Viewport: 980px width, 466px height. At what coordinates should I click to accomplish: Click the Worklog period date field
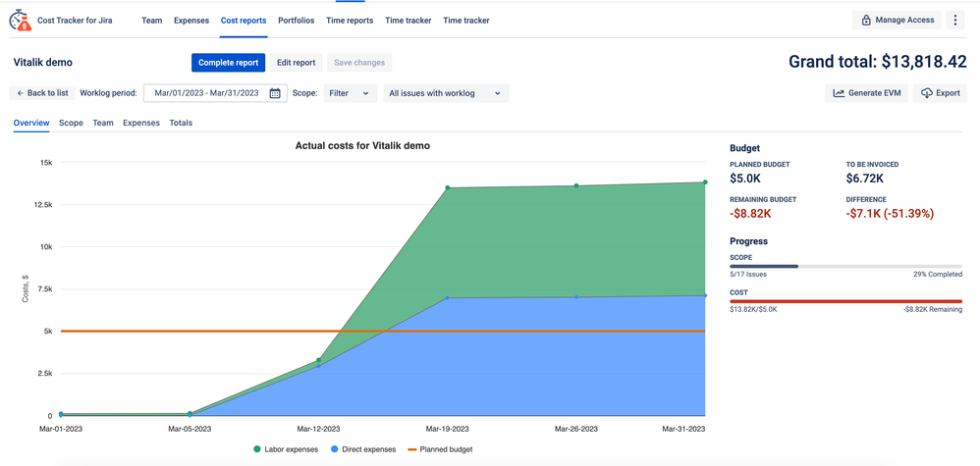[216, 93]
